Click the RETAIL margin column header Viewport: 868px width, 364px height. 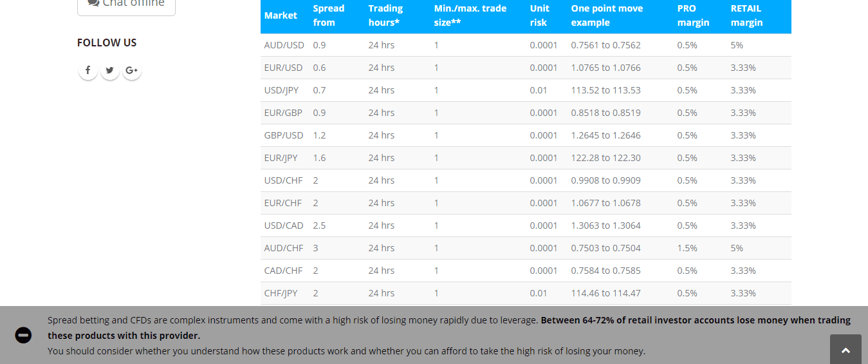[x=746, y=15]
